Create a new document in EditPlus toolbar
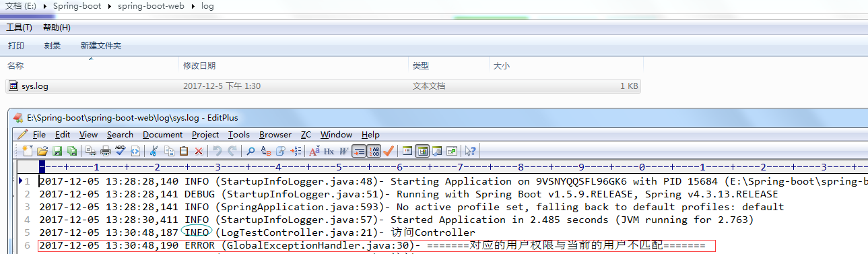 pos(28,151)
